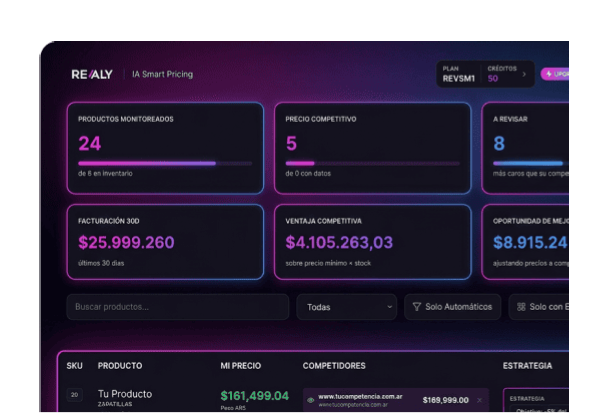Viewport: 610px width, 416px height.
Task: Click the SKU badge 20
Action: [74, 395]
